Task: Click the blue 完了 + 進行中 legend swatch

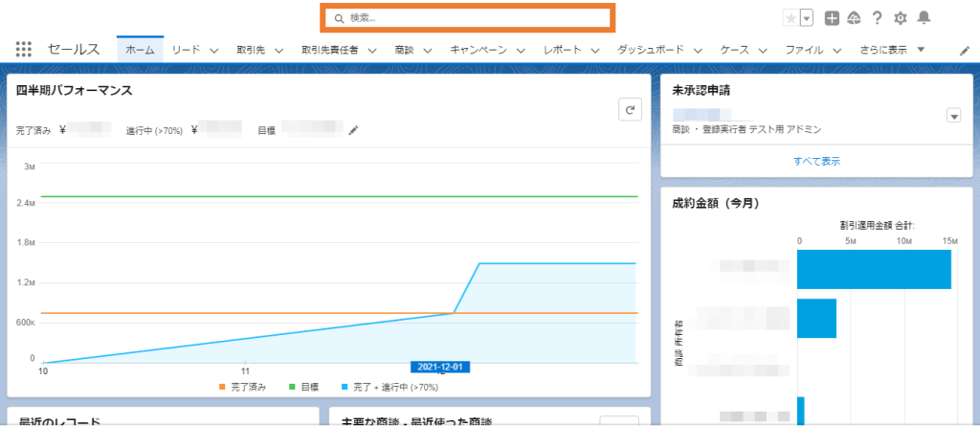Action: (x=345, y=387)
